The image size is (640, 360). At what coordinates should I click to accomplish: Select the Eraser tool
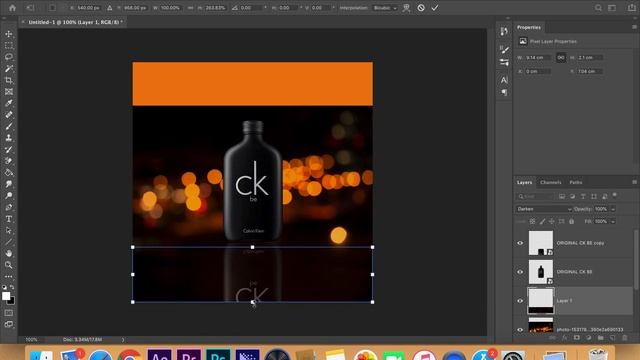click(9, 161)
